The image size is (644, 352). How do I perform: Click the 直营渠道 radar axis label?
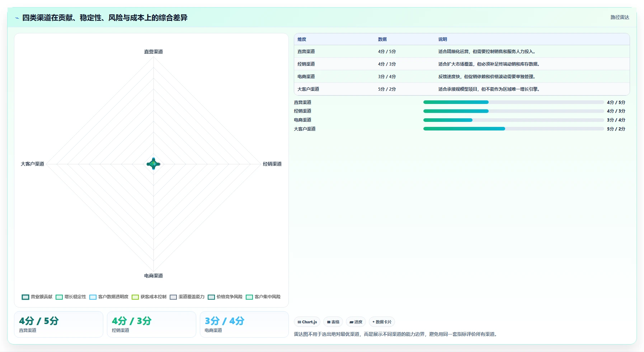pos(154,52)
